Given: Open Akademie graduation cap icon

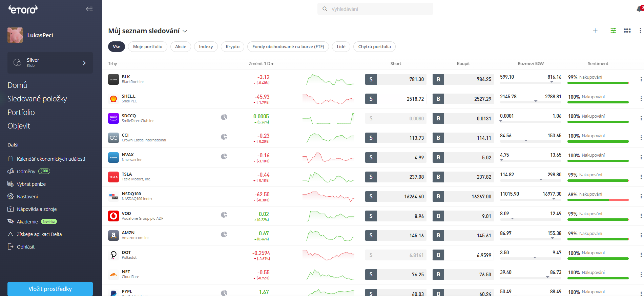Looking at the screenshot, I should (x=11, y=221).
